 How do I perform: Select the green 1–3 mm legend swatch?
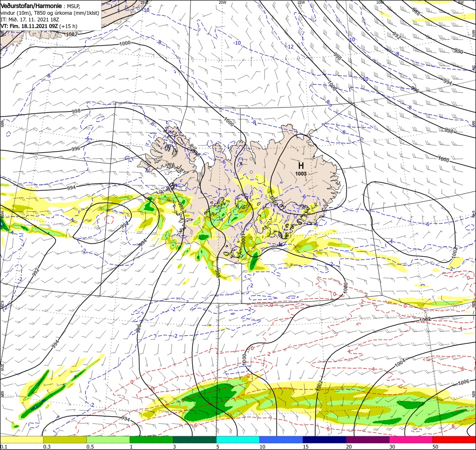click(x=151, y=440)
